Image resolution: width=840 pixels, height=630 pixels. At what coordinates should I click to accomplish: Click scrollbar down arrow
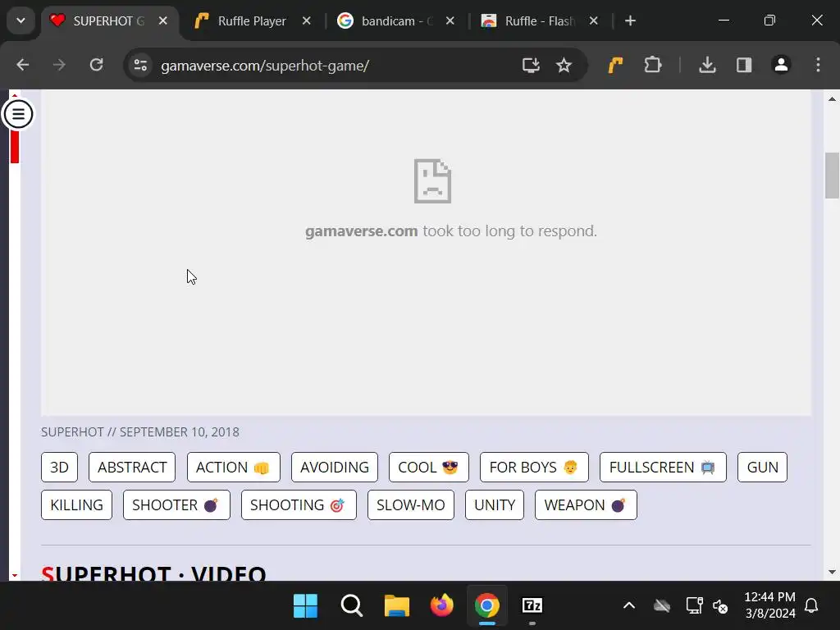(x=832, y=572)
